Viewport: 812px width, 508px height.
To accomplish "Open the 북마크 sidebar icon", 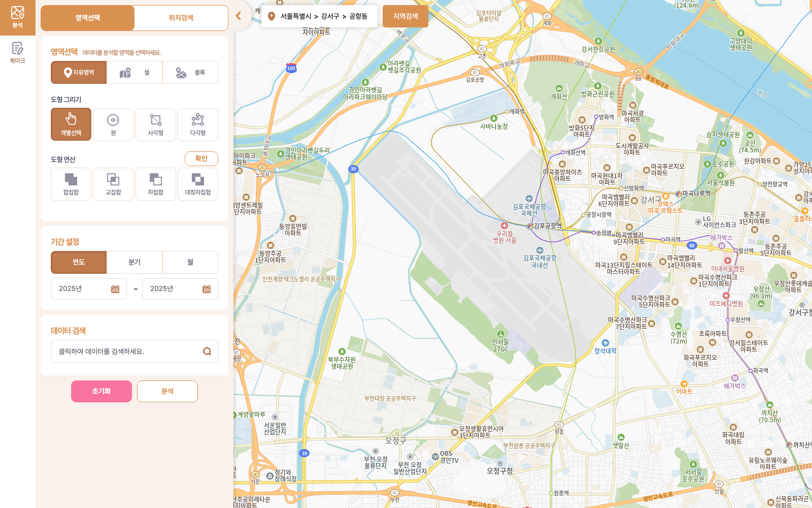I will (17, 53).
